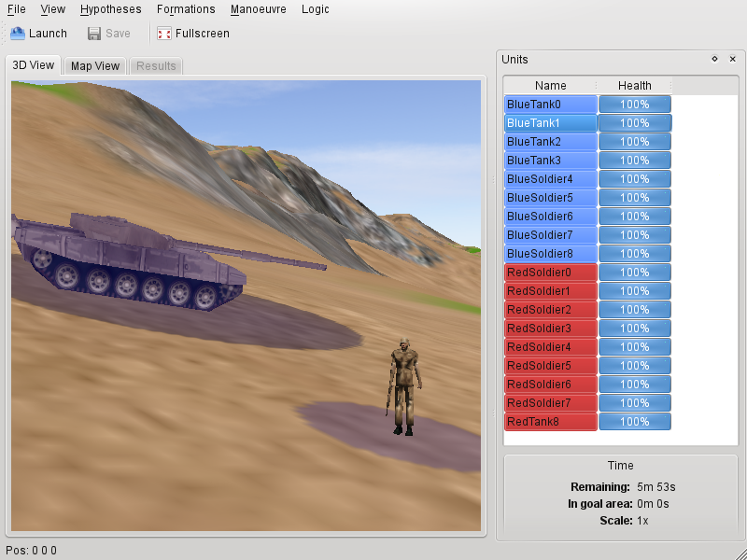The width and height of the screenshot is (747, 560).
Task: Click BlueTank0 health bar
Action: [635, 105]
